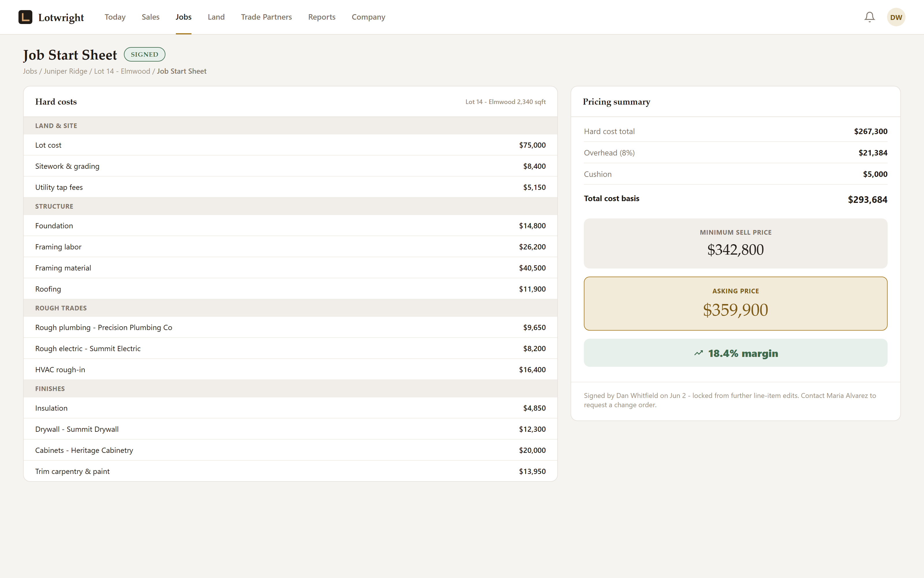This screenshot has height=578, width=924.
Task: Click the $20,000 cabinets amount
Action: [x=532, y=450]
